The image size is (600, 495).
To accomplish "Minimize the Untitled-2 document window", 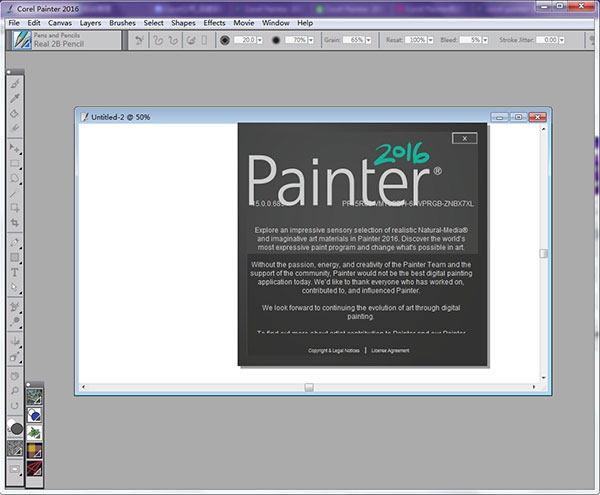I will 499,117.
